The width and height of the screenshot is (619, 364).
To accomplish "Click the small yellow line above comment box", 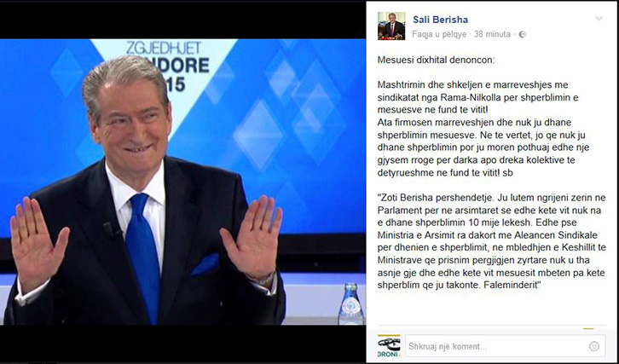I will point(588,328).
